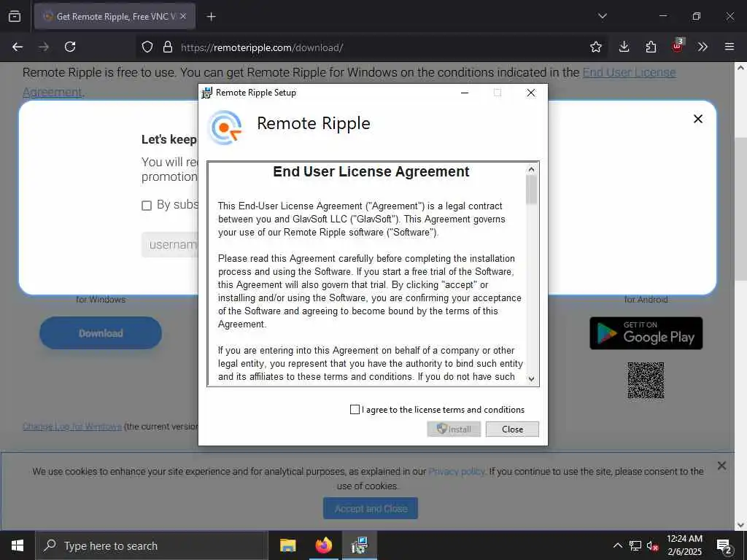
Task: Click the taskbar search box
Action: click(152, 545)
